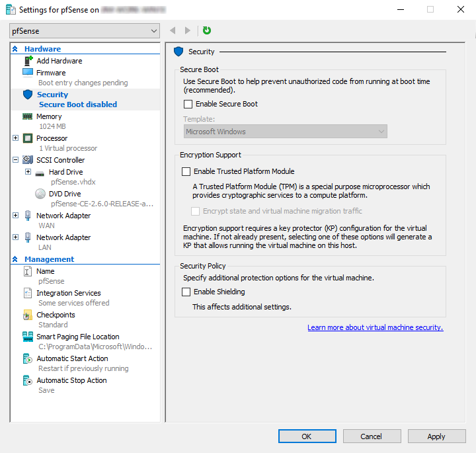Enable Trusted Platform Module checkbox

coord(186,171)
